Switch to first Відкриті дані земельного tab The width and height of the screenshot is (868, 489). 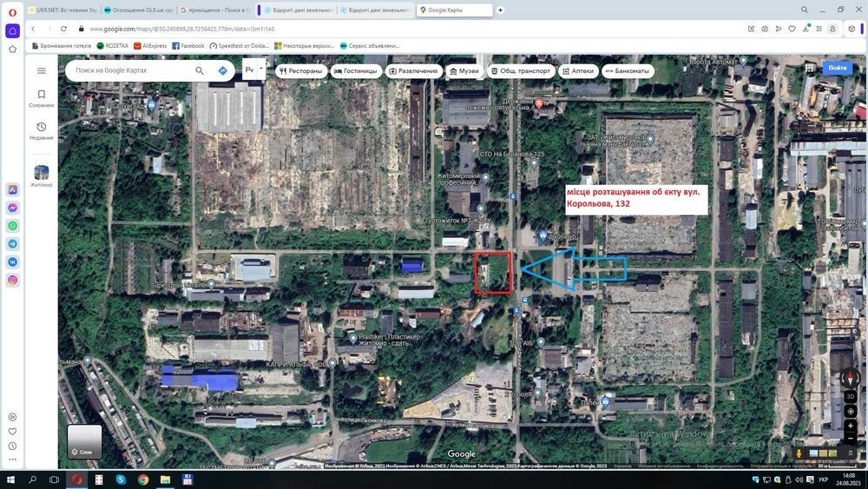click(299, 10)
